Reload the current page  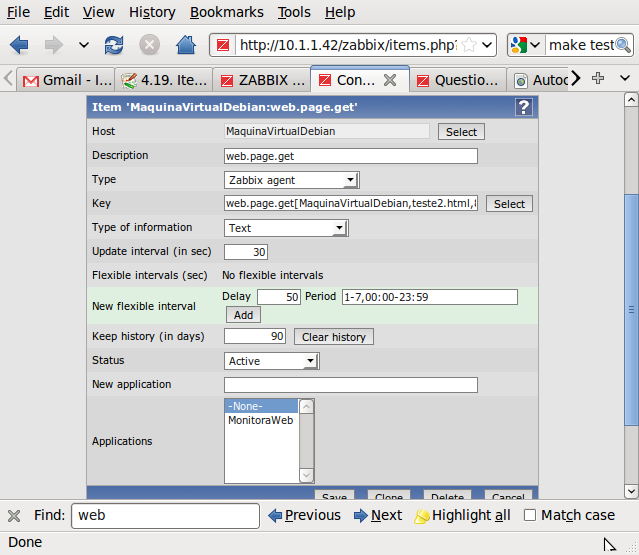tap(114, 45)
